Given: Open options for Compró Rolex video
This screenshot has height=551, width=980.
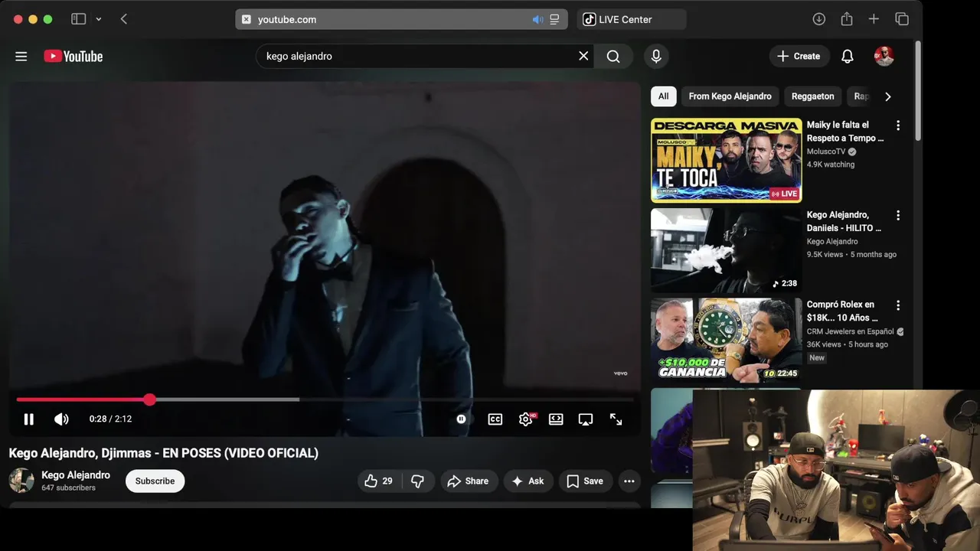Looking at the screenshot, I should (898, 305).
